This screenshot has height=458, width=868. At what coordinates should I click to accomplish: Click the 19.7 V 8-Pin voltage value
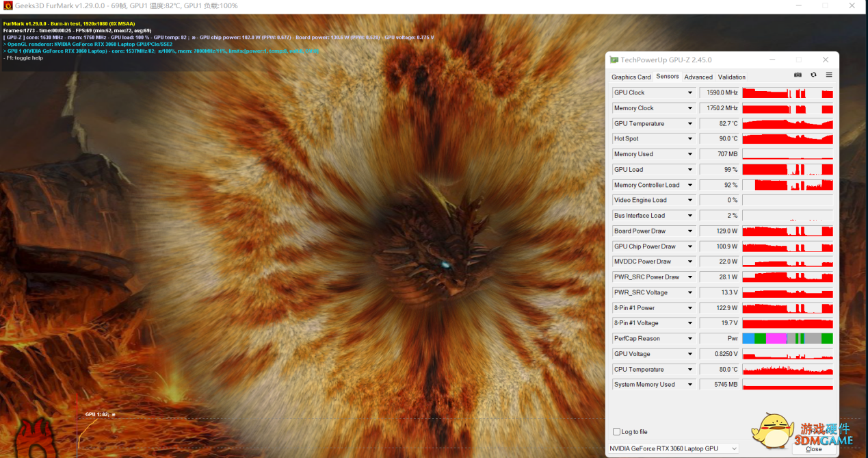(720, 323)
